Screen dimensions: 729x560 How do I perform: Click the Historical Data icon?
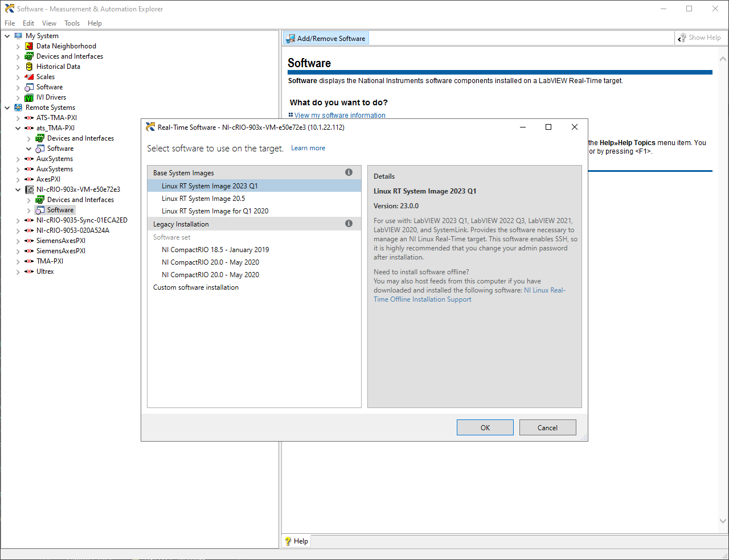(x=29, y=67)
